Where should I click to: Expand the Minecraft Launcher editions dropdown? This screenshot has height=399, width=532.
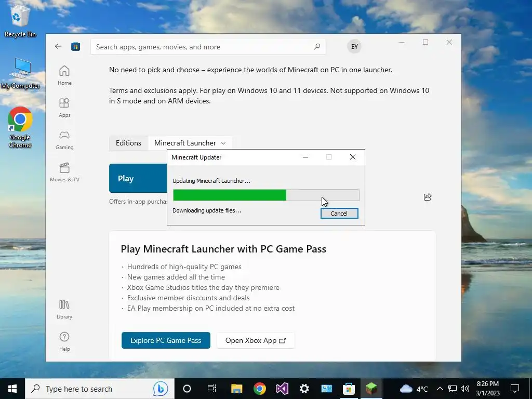[190, 143]
